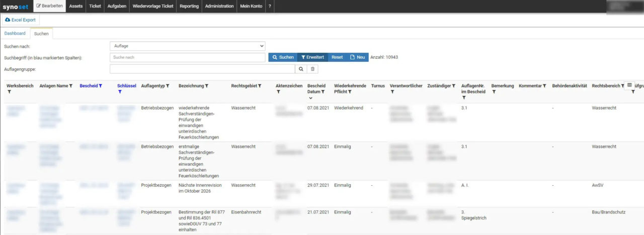This screenshot has height=235, width=644.
Task: Open the Ticket menu
Action: coord(95,6)
